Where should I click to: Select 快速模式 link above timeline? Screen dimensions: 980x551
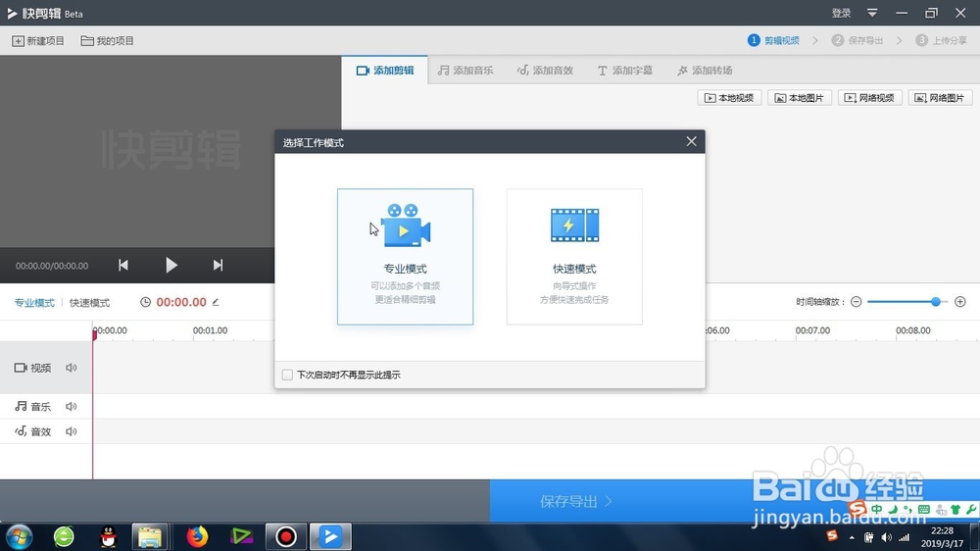coord(89,303)
